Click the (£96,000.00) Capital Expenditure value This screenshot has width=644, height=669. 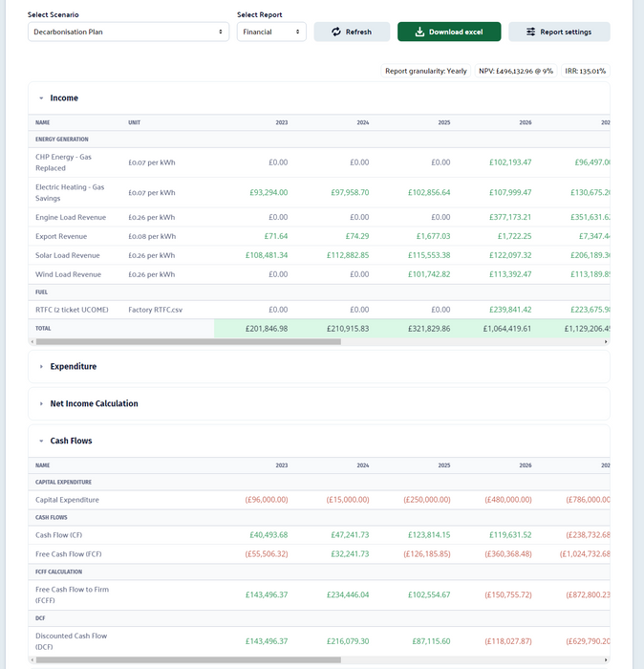pos(267,500)
